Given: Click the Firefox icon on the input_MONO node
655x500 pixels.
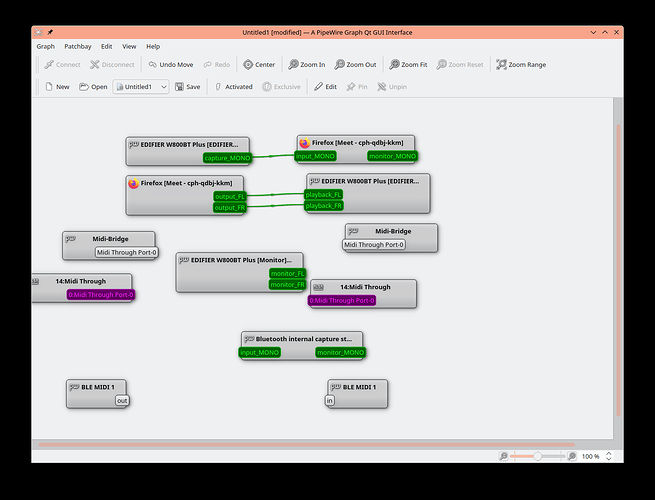Looking at the screenshot, I should (x=305, y=143).
